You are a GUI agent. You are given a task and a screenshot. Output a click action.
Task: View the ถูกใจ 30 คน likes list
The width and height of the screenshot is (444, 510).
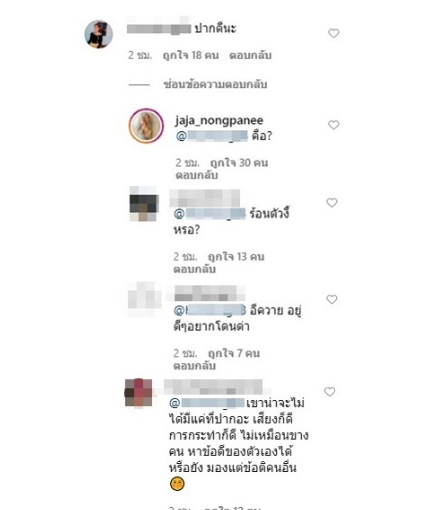(239, 163)
